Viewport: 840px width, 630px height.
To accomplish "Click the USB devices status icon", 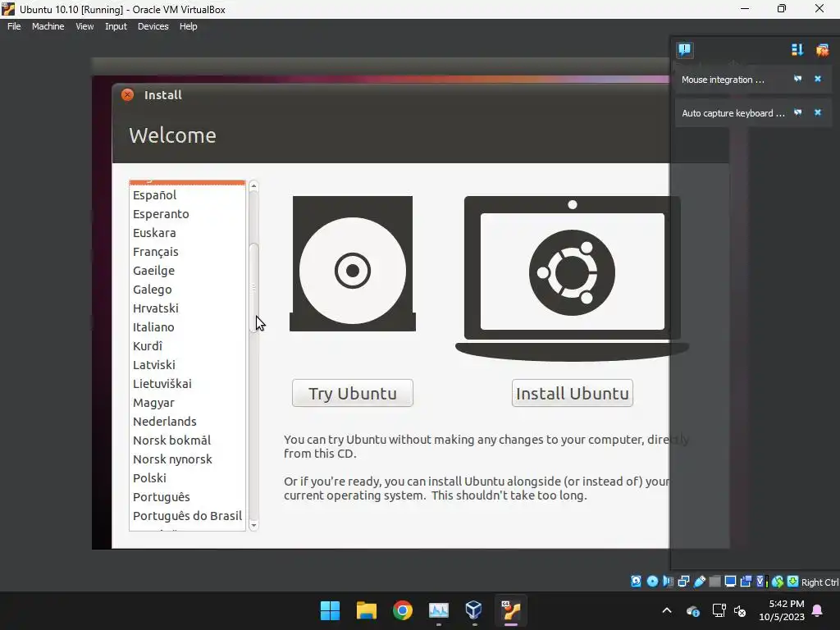I will [699, 582].
